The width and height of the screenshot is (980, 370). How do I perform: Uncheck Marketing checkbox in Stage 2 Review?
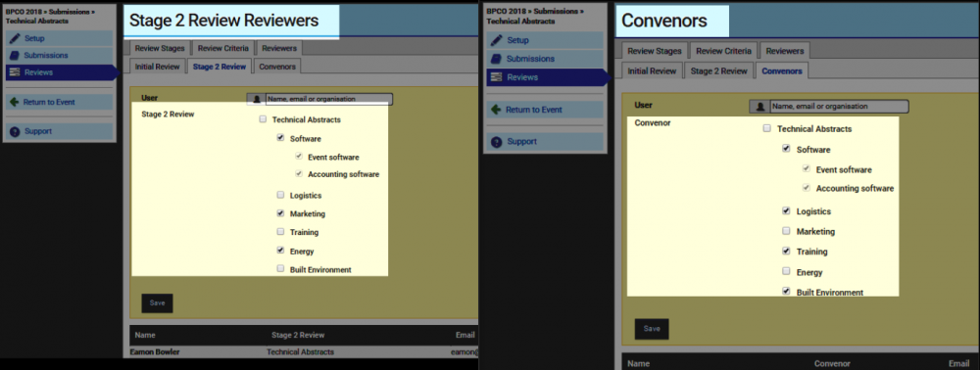(x=280, y=213)
